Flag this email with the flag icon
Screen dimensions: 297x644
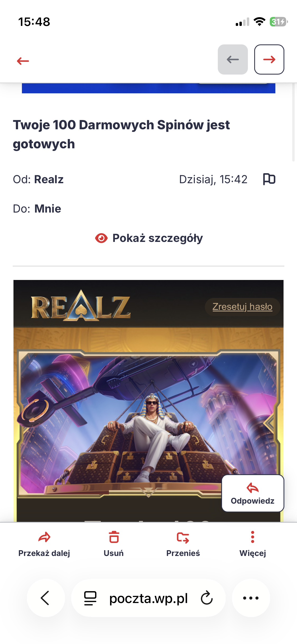pyautogui.click(x=269, y=179)
